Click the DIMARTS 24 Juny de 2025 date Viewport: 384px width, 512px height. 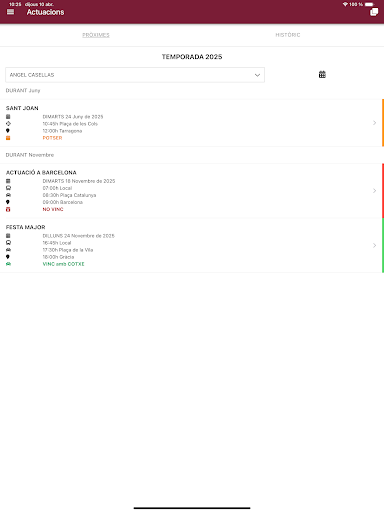pyautogui.click(x=73, y=117)
